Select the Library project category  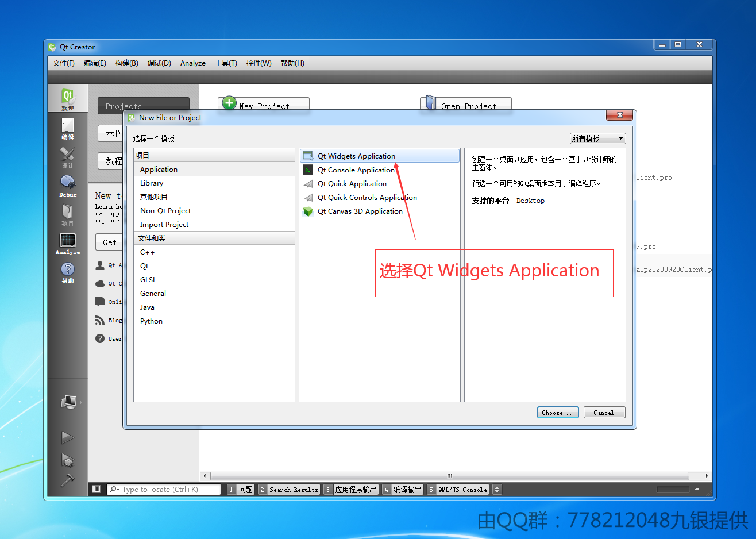tap(214, 183)
